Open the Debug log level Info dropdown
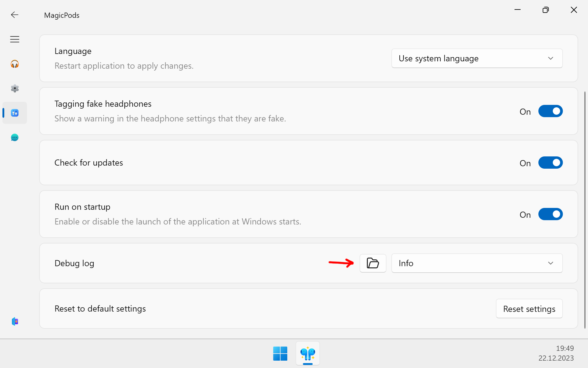Image resolution: width=588 pixels, height=368 pixels. [x=477, y=263]
